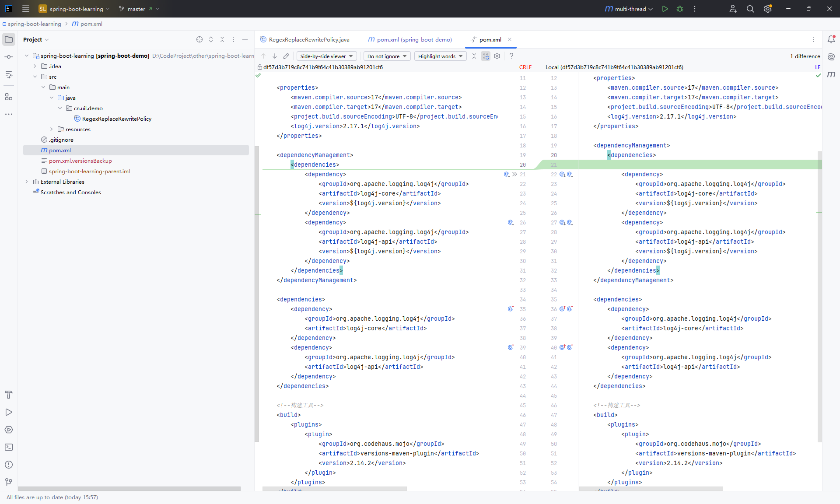This screenshot has height=504, width=840.
Task: Go to next difference arrow
Action: point(275,56)
